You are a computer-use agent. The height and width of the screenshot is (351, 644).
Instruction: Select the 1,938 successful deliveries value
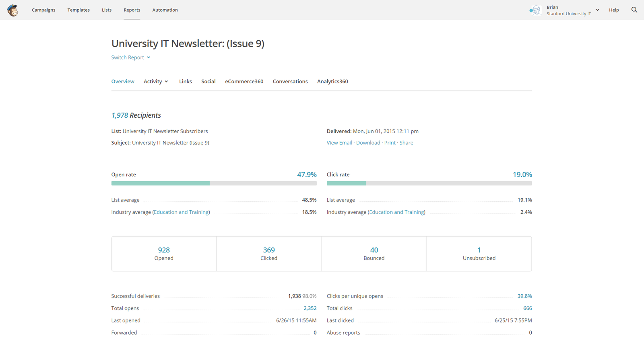click(x=295, y=296)
